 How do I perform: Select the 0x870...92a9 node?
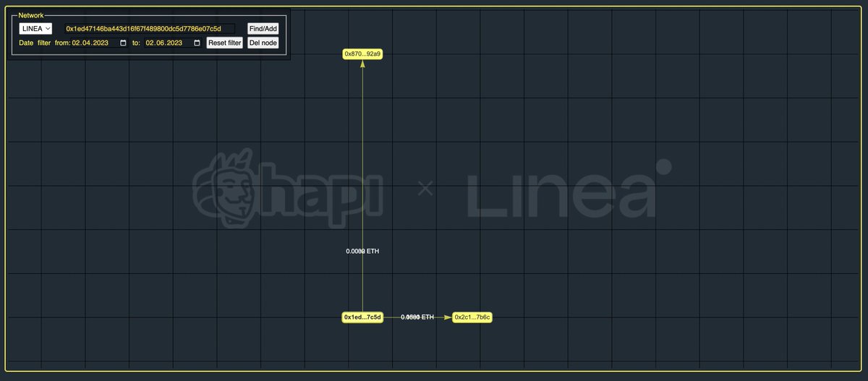(x=362, y=54)
